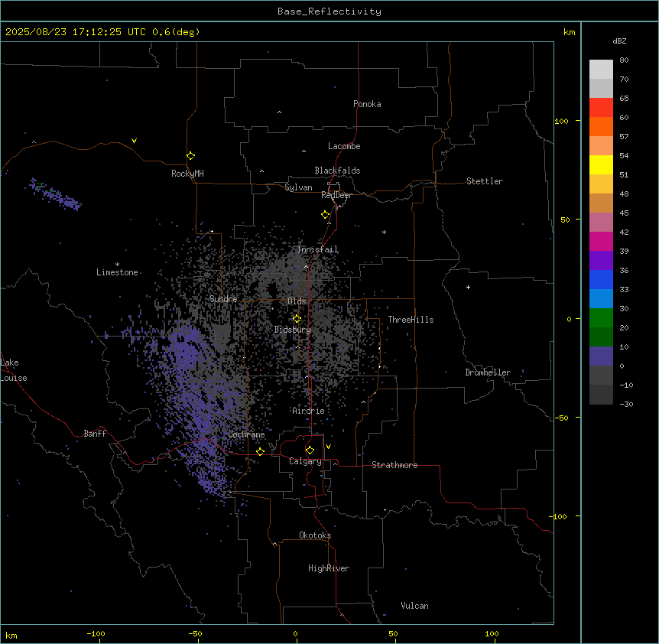Image resolution: width=659 pixels, height=644 pixels.
Task: Click the Stettler label
Action: [x=485, y=181]
